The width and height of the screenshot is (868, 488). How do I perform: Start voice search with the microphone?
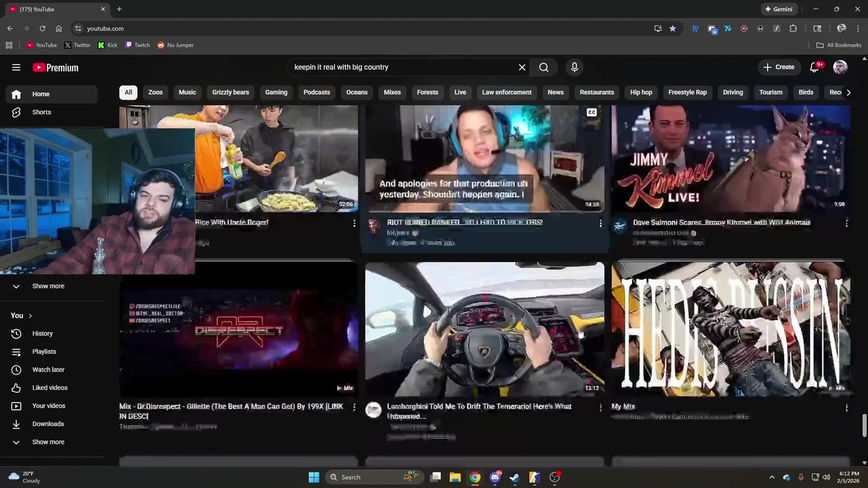pos(574,67)
